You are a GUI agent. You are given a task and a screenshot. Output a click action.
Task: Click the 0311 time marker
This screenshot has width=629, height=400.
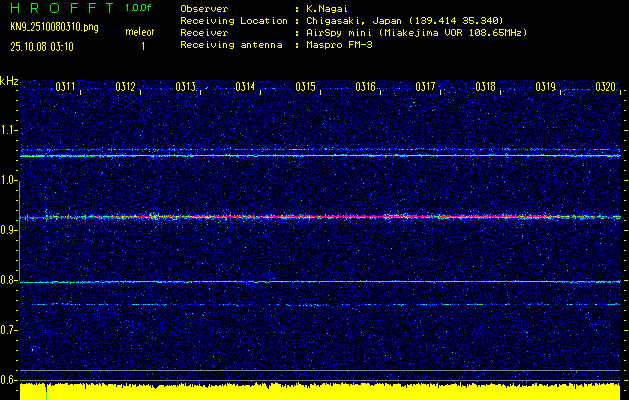pyautogui.click(x=66, y=87)
